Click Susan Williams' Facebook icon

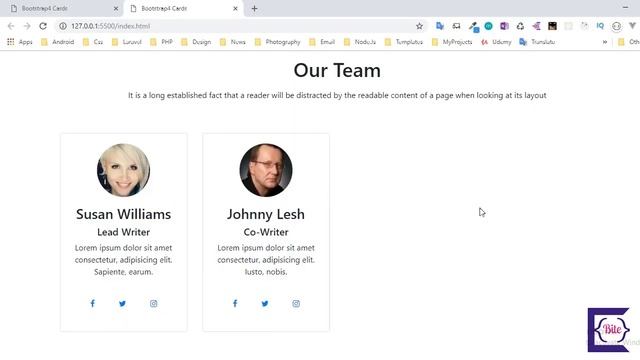(x=93, y=303)
